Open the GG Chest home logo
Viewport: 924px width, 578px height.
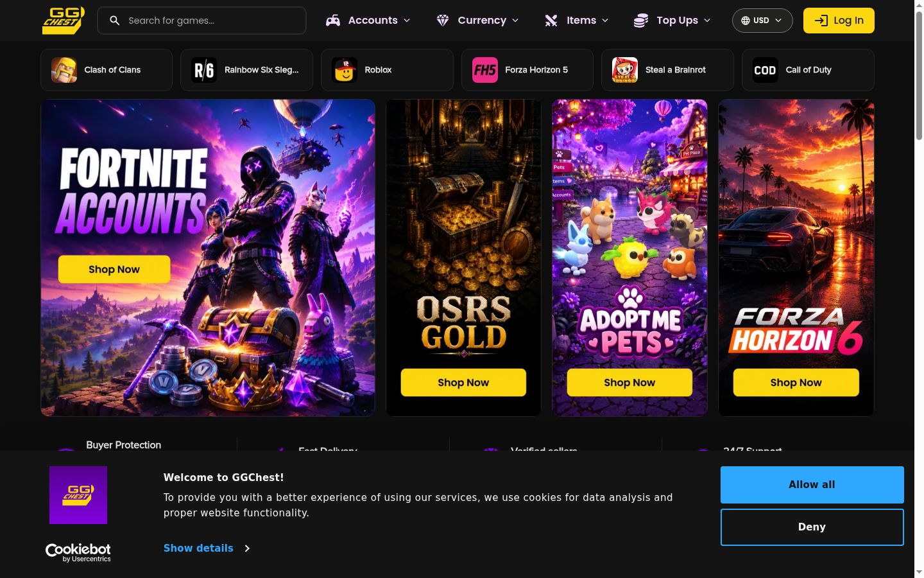[x=64, y=21]
